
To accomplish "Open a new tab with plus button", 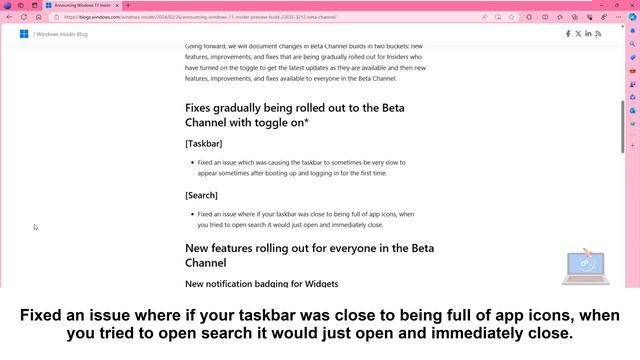I will pos(128,5).
